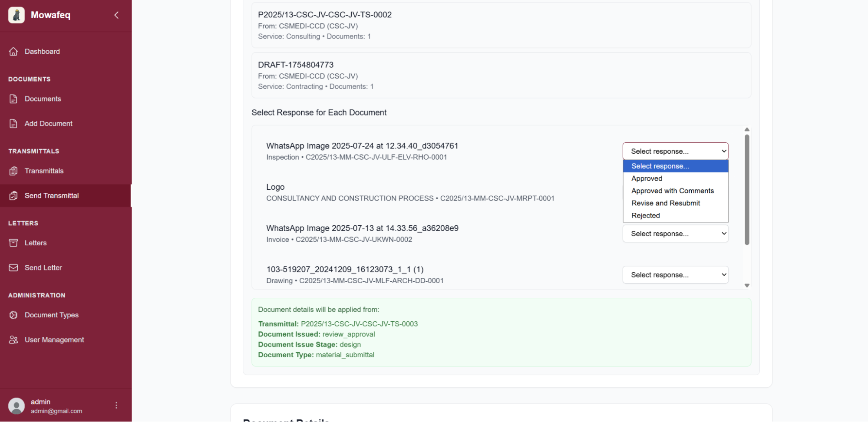Pick Revise and Resubmit from the list
868x422 pixels.
[x=665, y=203]
